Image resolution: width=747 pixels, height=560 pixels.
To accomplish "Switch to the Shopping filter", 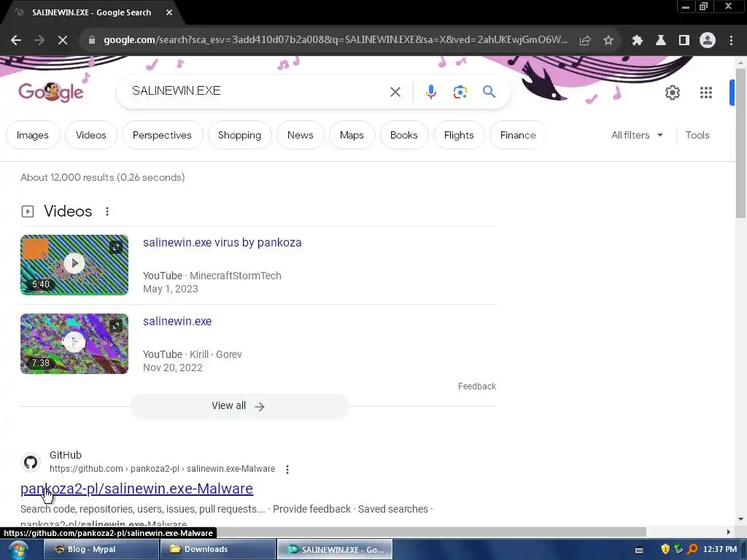I will (x=239, y=135).
